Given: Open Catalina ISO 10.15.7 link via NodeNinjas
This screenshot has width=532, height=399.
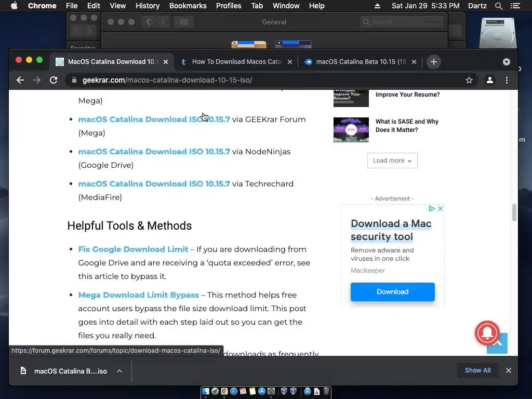Looking at the screenshot, I should tap(154, 152).
